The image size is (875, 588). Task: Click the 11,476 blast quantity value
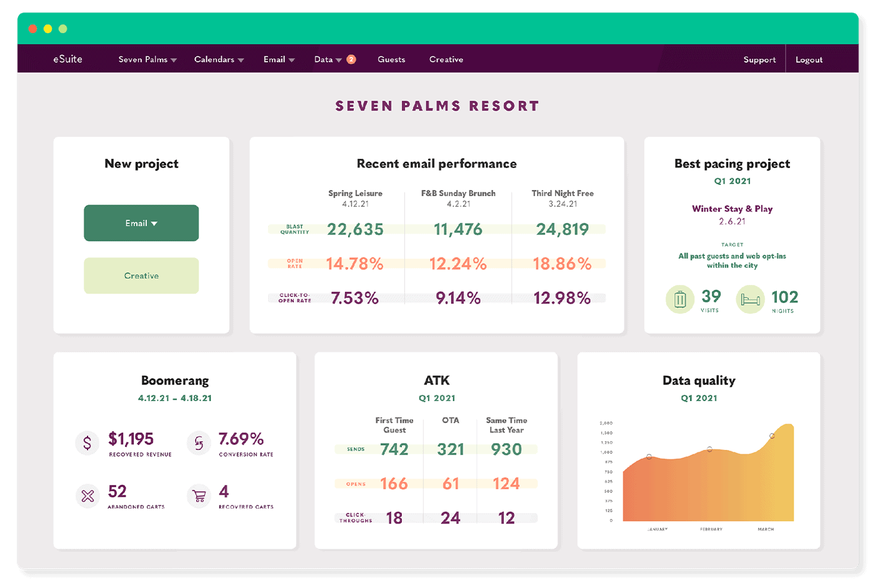pyautogui.click(x=458, y=229)
